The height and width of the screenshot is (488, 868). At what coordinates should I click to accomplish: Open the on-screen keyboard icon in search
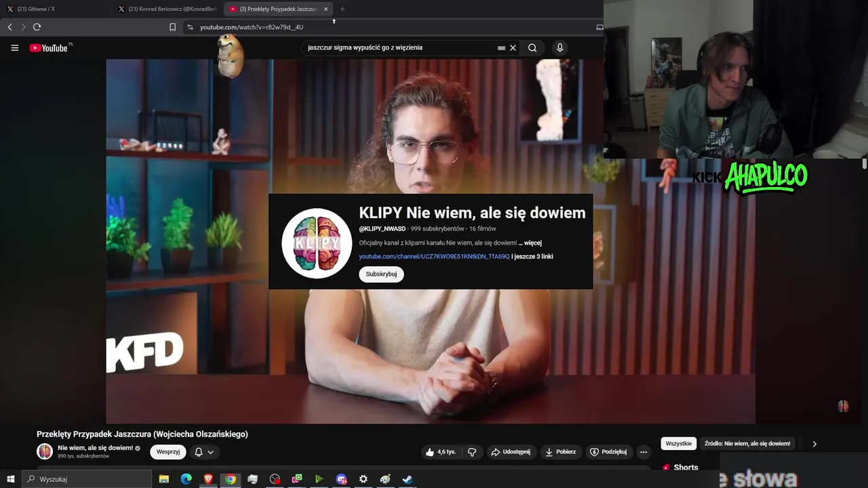pos(501,48)
